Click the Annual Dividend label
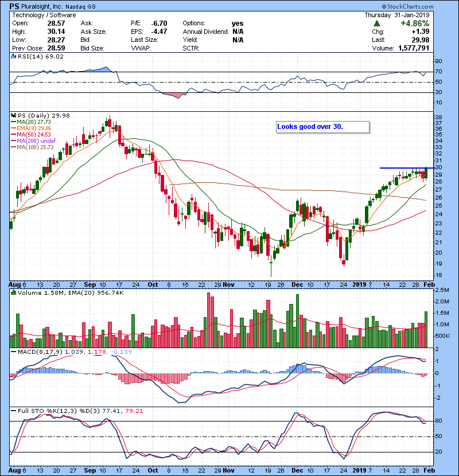 (205, 32)
